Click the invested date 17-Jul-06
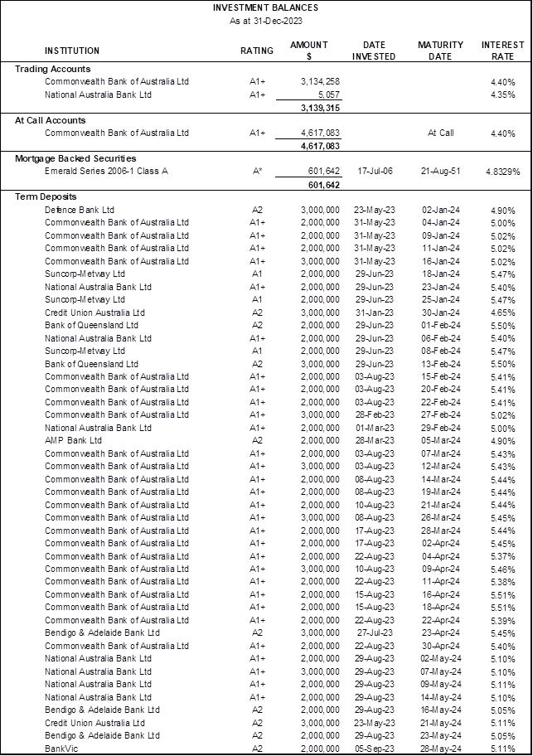The image size is (533, 756). [375, 171]
